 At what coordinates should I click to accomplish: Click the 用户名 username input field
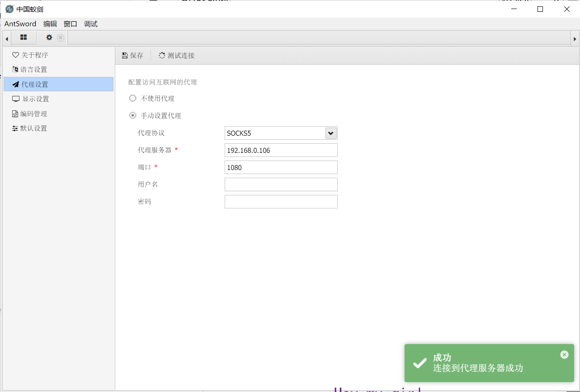point(281,184)
